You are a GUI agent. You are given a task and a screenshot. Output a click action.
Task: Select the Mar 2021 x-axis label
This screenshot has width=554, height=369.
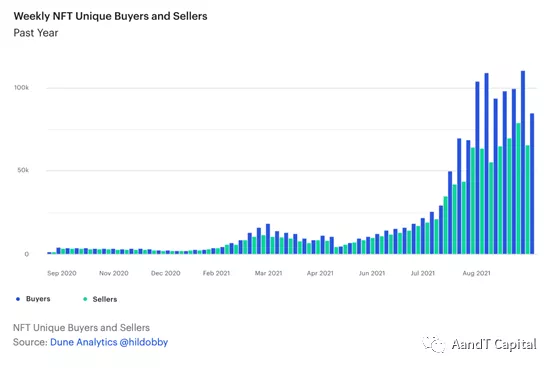click(269, 273)
